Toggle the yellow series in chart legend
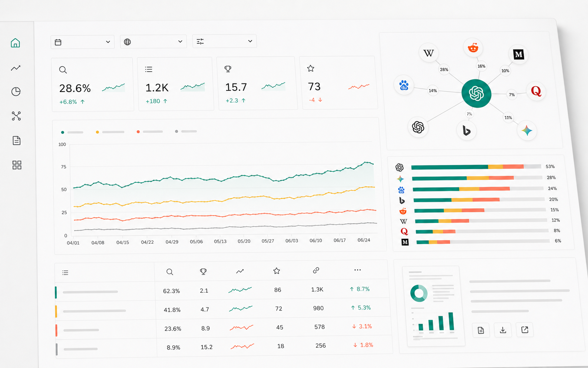 (x=110, y=132)
